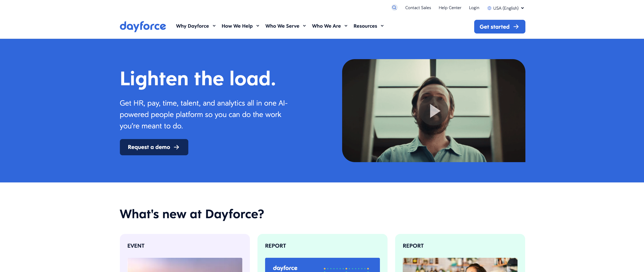Expand the Who We Are chevron
The width and height of the screenshot is (644, 272).
click(346, 26)
